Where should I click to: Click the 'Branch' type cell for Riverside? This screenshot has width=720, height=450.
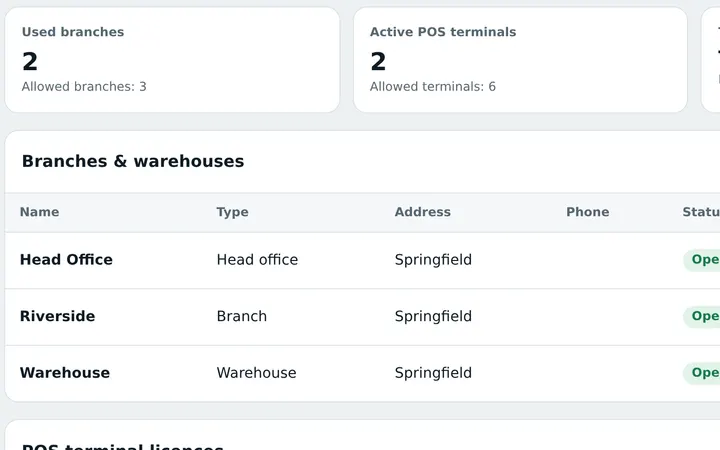(242, 316)
